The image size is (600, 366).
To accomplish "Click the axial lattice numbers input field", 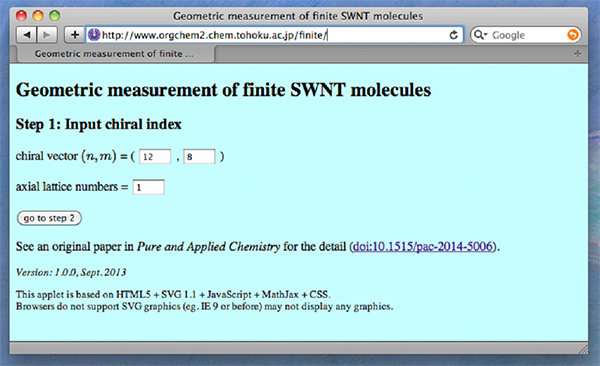I will [148, 187].
